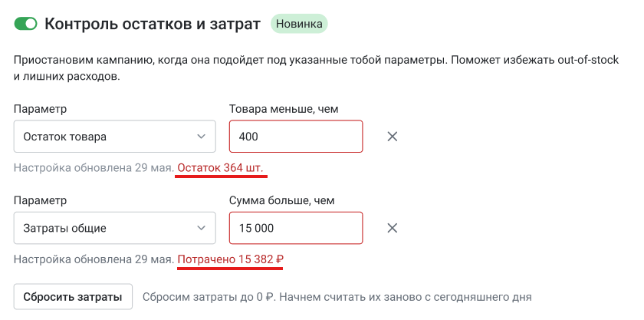Disable the Контроль остатков и затрат toggle
644x320 pixels.
[x=25, y=24]
